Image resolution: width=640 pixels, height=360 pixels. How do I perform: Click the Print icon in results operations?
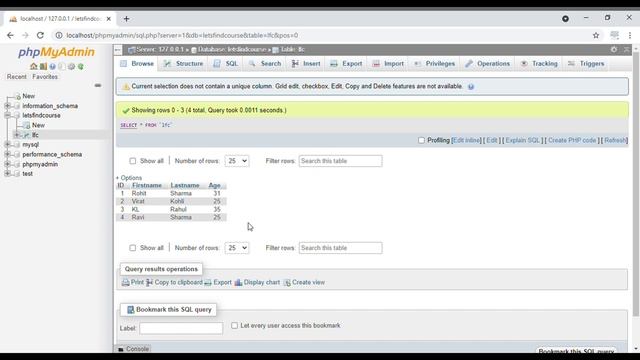pyautogui.click(x=125, y=282)
